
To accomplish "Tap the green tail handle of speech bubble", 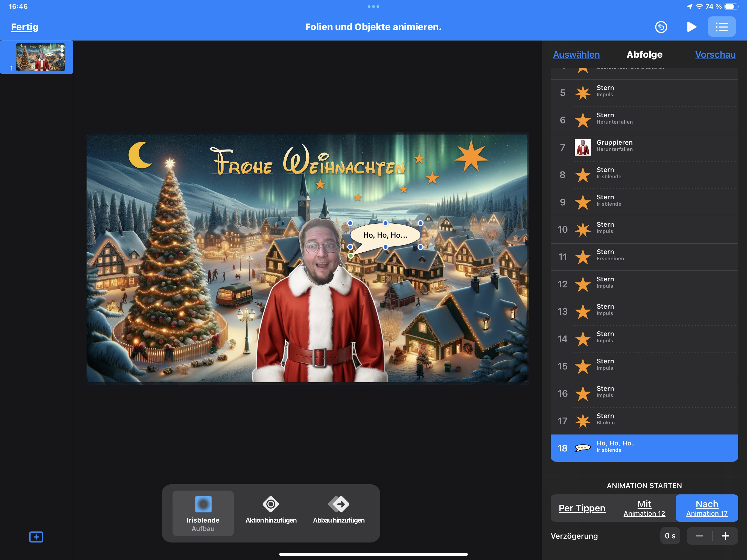I will [x=351, y=256].
